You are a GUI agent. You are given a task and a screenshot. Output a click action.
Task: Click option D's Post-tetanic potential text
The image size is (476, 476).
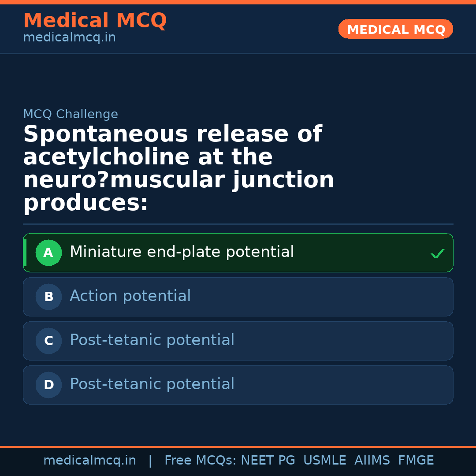pyautogui.click(x=152, y=384)
